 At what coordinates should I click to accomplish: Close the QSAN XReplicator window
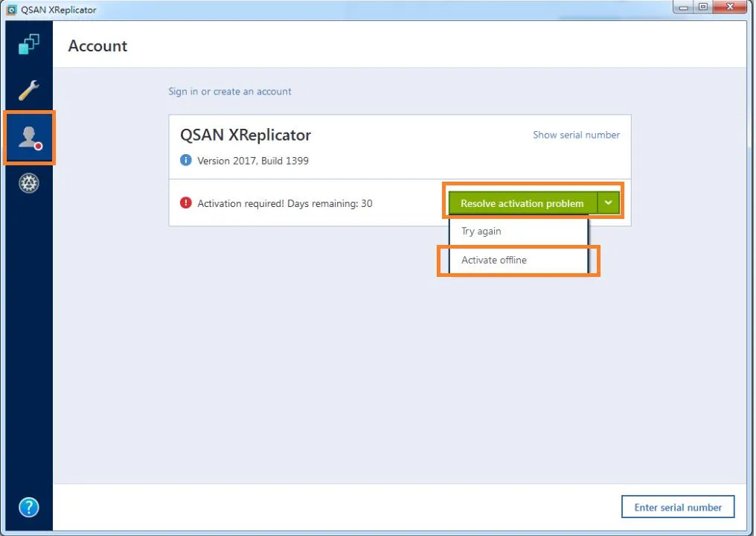click(x=730, y=7)
